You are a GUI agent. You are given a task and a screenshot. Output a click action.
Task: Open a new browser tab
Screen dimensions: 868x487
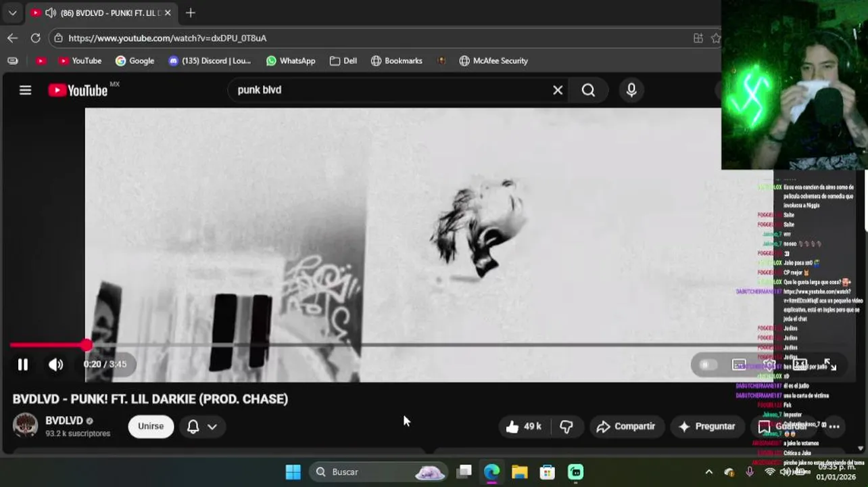[x=191, y=12]
